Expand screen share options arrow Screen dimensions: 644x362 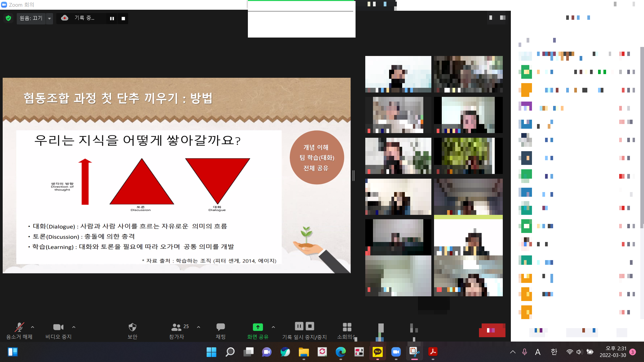coord(273,327)
